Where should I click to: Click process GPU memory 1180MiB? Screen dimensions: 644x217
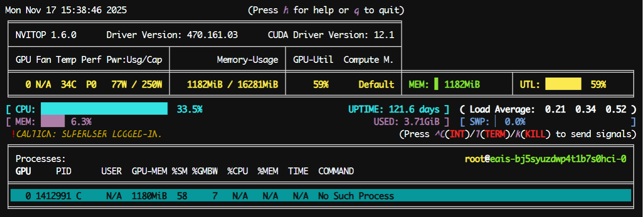pyautogui.click(x=149, y=196)
